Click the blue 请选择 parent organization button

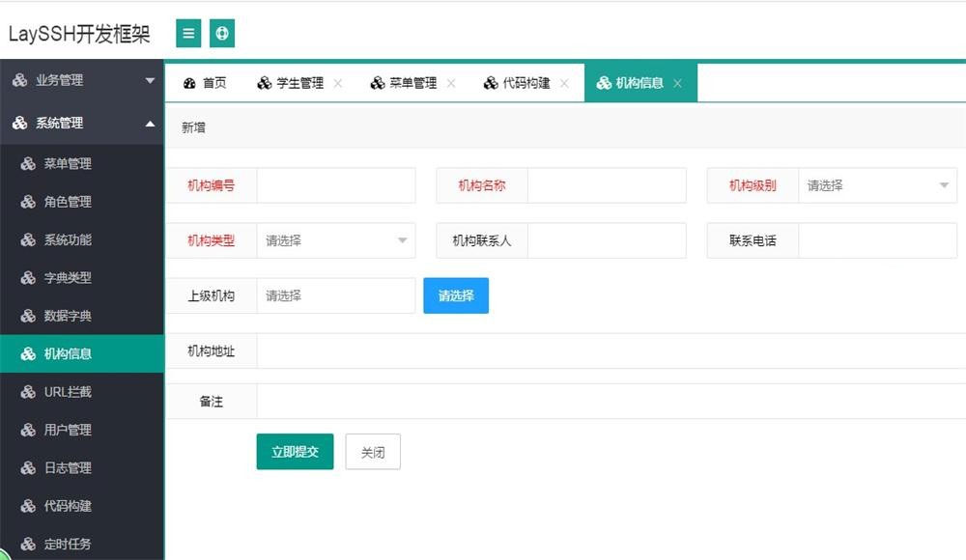pyautogui.click(x=455, y=295)
